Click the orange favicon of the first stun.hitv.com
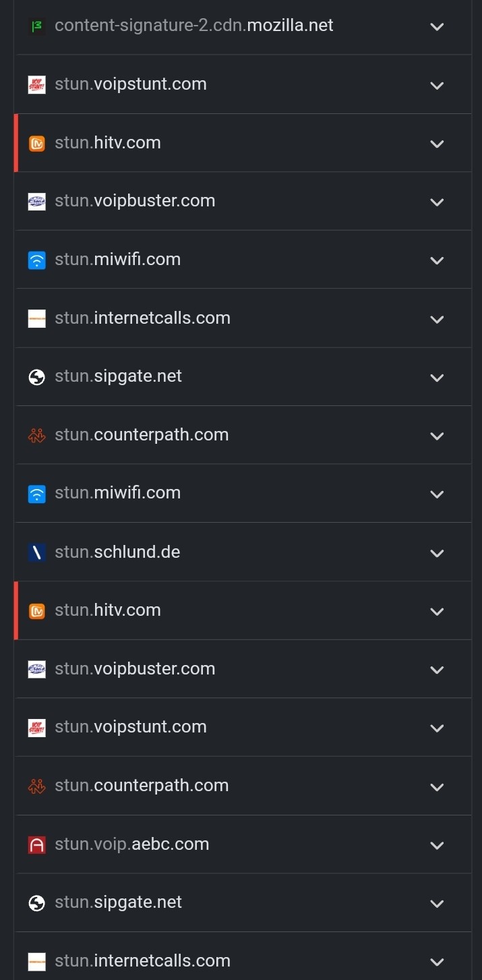 click(36, 143)
